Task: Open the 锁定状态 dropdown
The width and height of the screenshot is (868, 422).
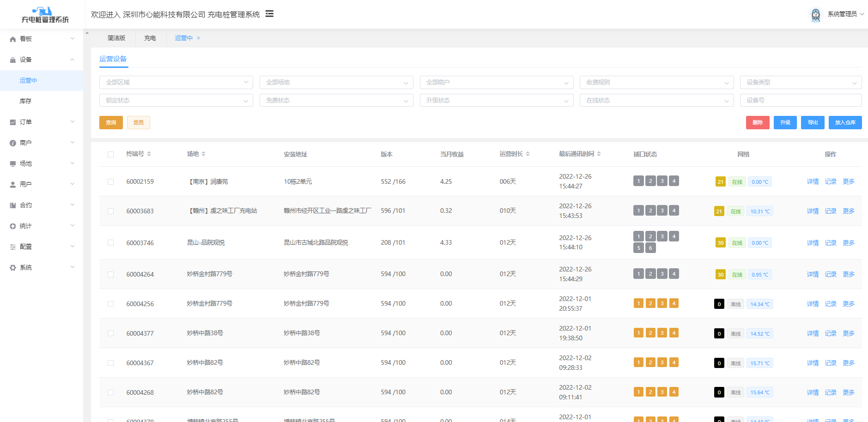Action: [x=176, y=100]
